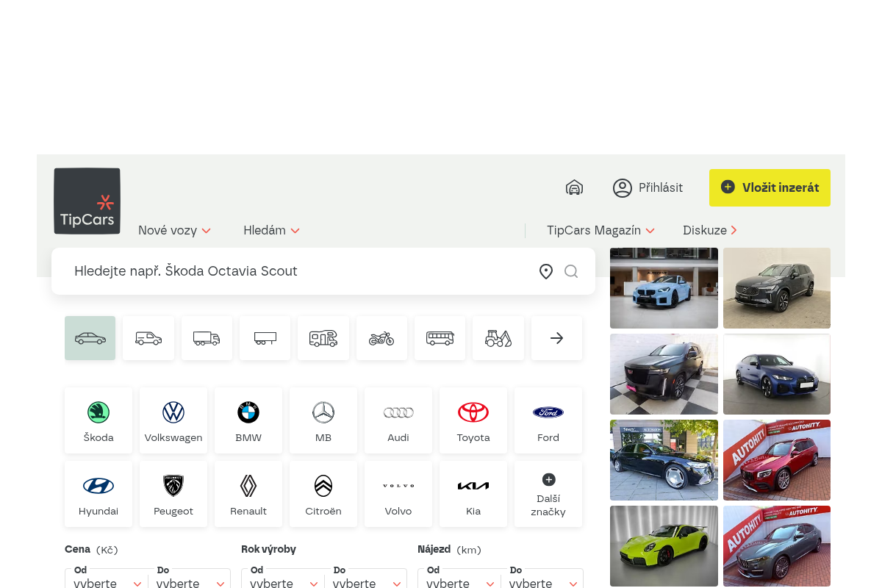The image size is (882, 588).
Task: Open the Cena Od dropdown
Action: point(107,578)
